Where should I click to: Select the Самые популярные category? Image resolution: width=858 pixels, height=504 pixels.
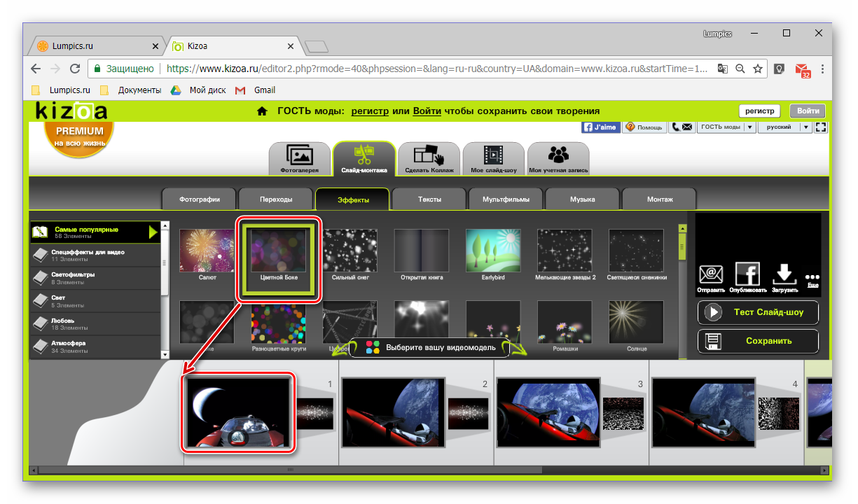[95, 232]
